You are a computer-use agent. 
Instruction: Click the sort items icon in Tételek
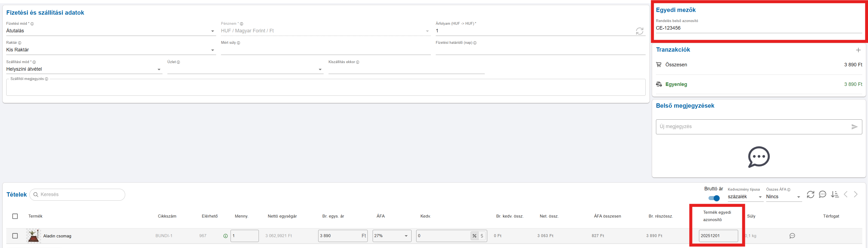[x=835, y=194]
